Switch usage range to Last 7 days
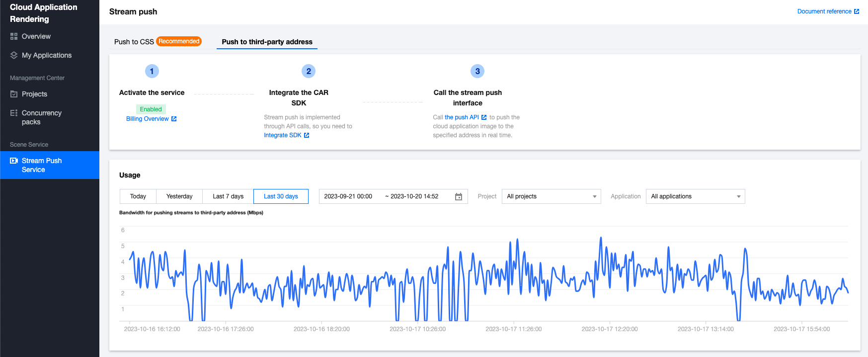868x357 pixels. [228, 196]
